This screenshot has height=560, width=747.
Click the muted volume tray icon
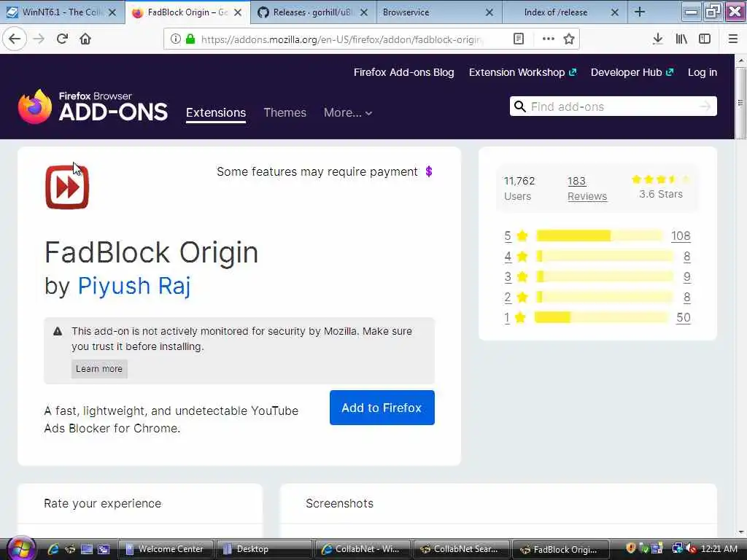coord(692,548)
